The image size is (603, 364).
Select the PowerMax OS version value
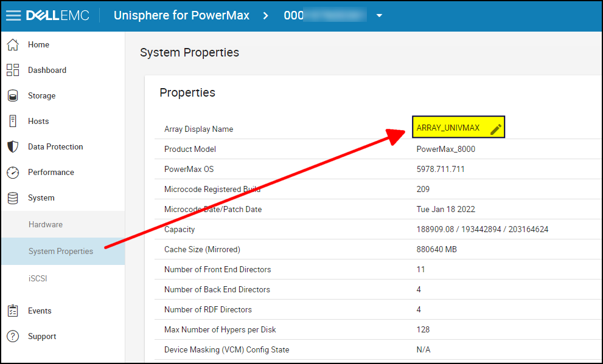tap(441, 169)
